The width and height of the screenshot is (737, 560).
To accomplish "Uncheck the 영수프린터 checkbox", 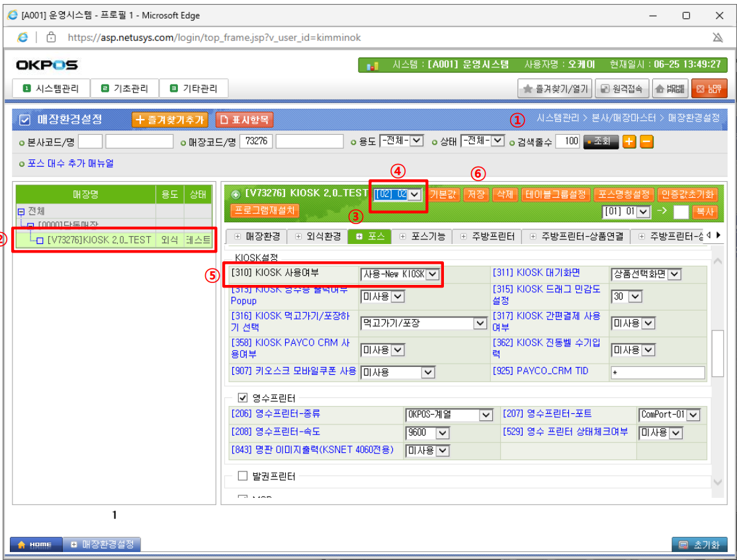I will [x=243, y=398].
